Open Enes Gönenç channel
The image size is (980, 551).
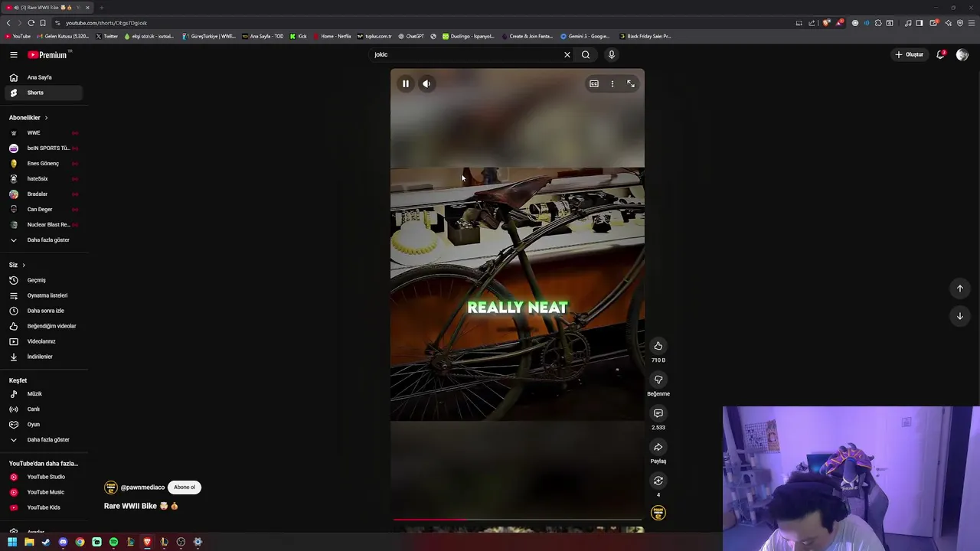42,163
